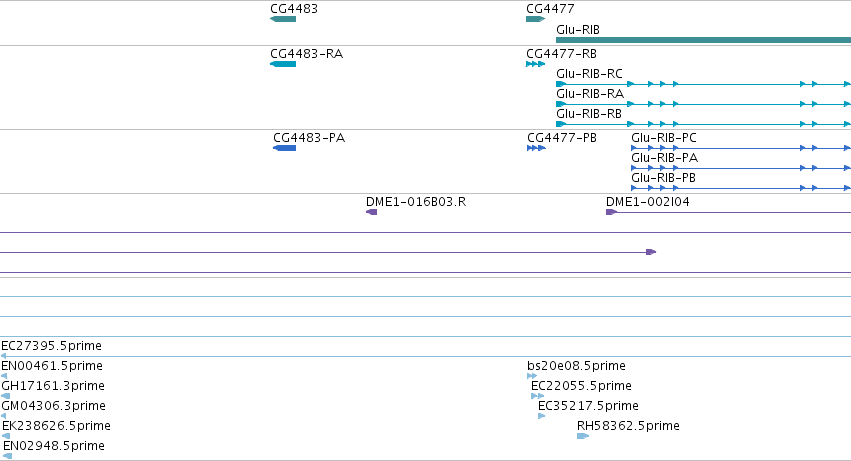Select the EN02948.5prime label
This screenshot has height=461, width=851.
click(x=54, y=446)
